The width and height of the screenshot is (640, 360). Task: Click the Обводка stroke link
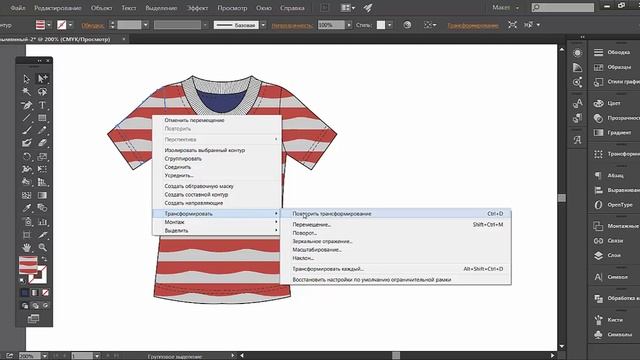coord(93,25)
